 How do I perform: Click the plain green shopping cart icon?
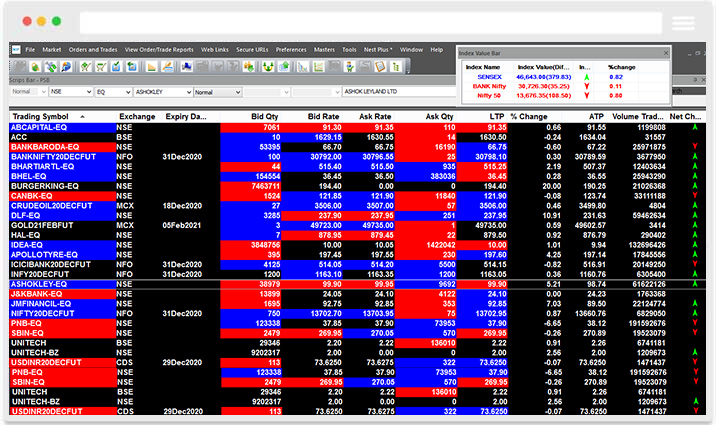pyautogui.click(x=101, y=67)
